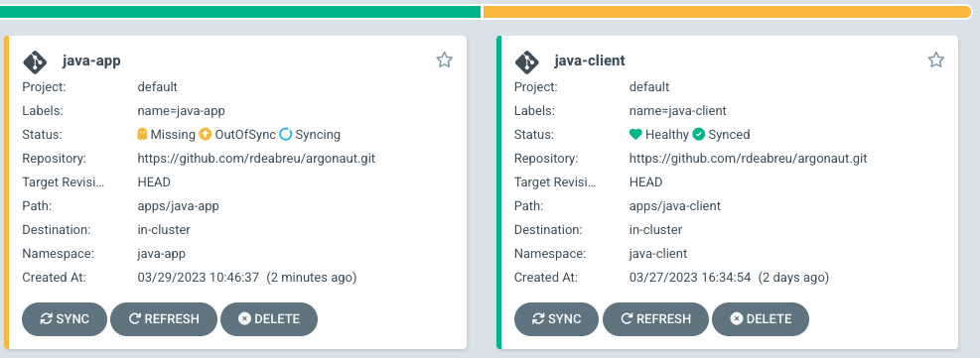Image resolution: width=980 pixels, height=358 pixels.
Task: Select the name=java-app label
Action: [182, 111]
